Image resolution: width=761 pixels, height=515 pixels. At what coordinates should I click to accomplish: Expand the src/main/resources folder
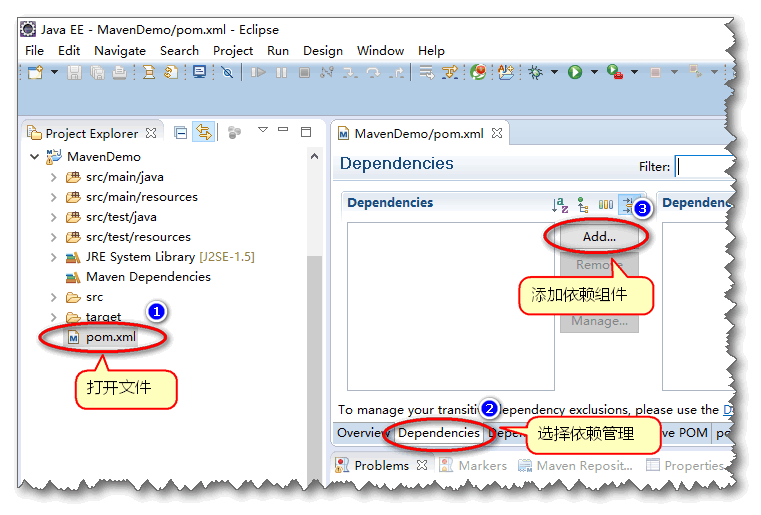(53, 197)
